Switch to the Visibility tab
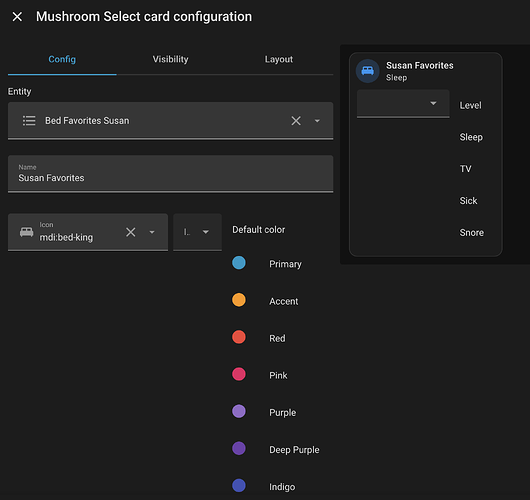This screenshot has height=500, width=530. coord(170,59)
